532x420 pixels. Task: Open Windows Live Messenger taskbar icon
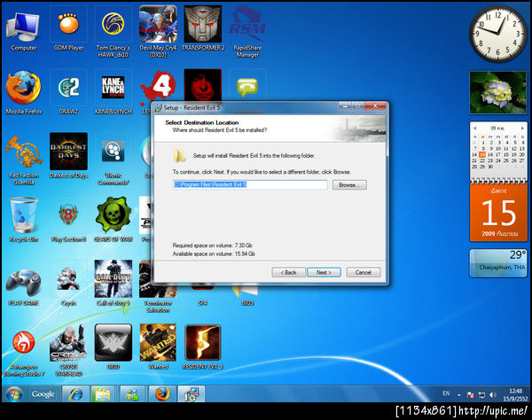point(132,394)
